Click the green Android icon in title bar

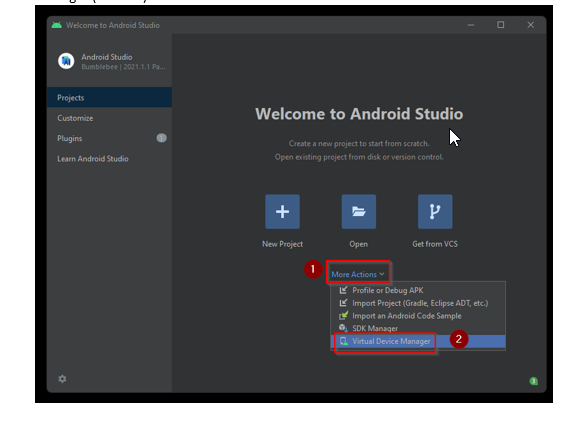coord(57,25)
